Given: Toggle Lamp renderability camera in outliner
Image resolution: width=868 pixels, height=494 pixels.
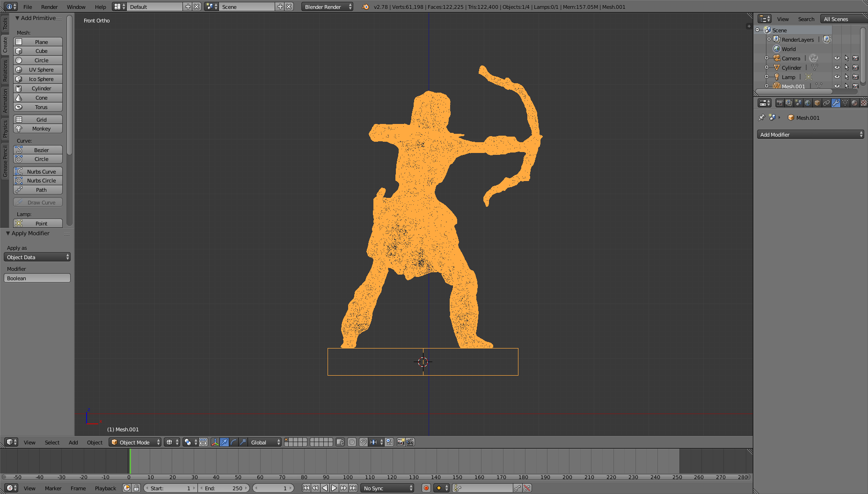Looking at the screenshot, I should pos(856,77).
